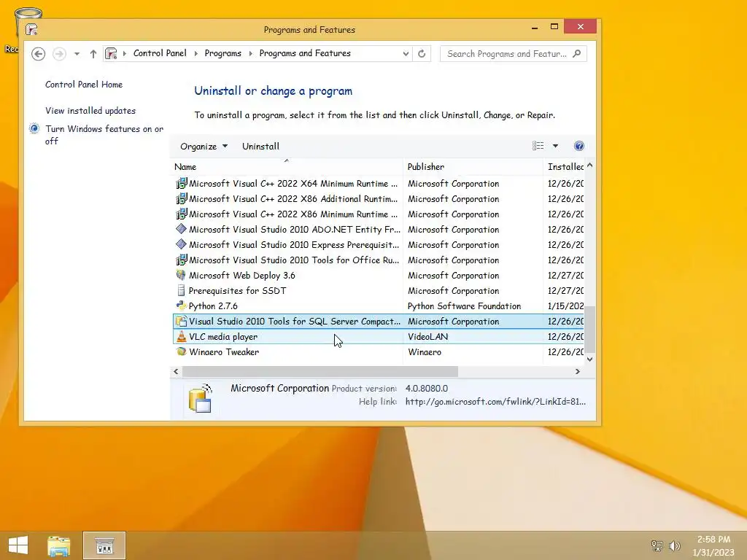The width and height of the screenshot is (747, 560).
Task: Click the Uninstall toolbar button
Action: pyautogui.click(x=260, y=146)
